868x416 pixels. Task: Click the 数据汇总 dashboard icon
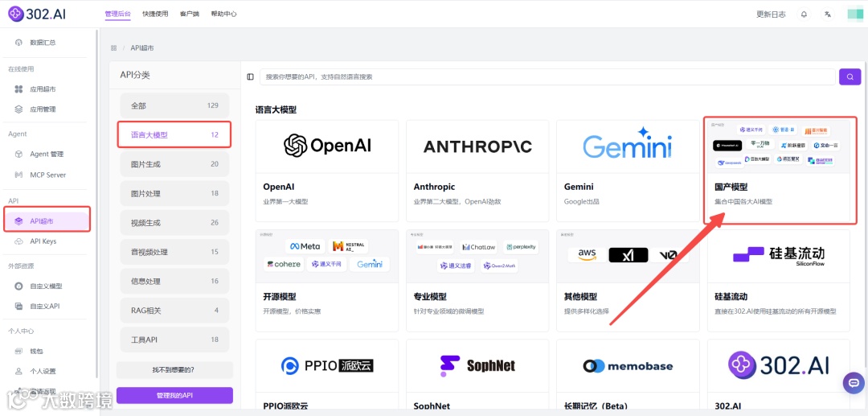click(x=18, y=43)
